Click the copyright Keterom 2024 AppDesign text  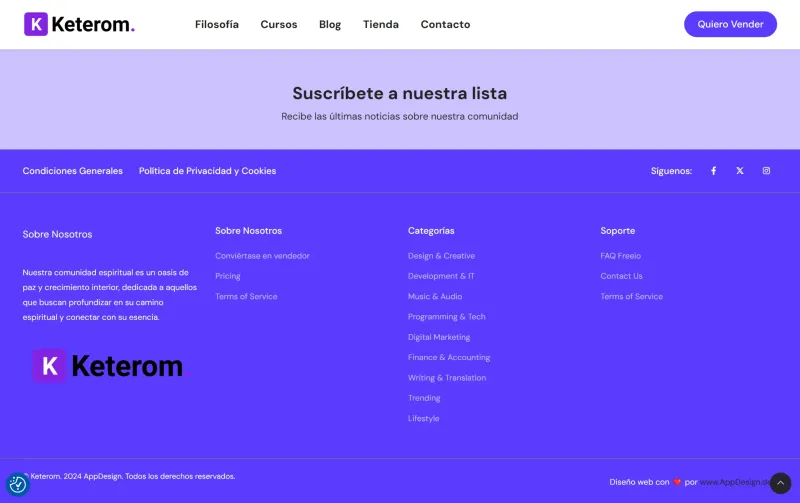click(x=129, y=476)
